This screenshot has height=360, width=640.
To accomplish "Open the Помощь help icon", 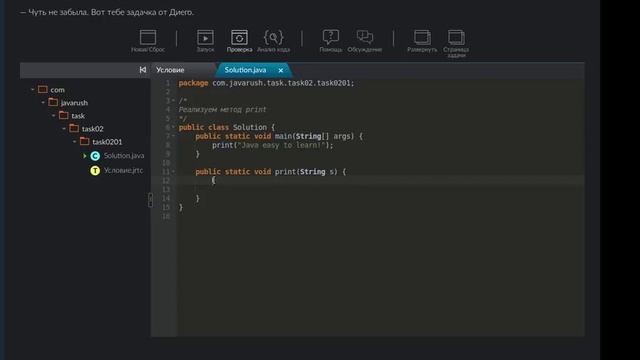I will pyautogui.click(x=331, y=37).
